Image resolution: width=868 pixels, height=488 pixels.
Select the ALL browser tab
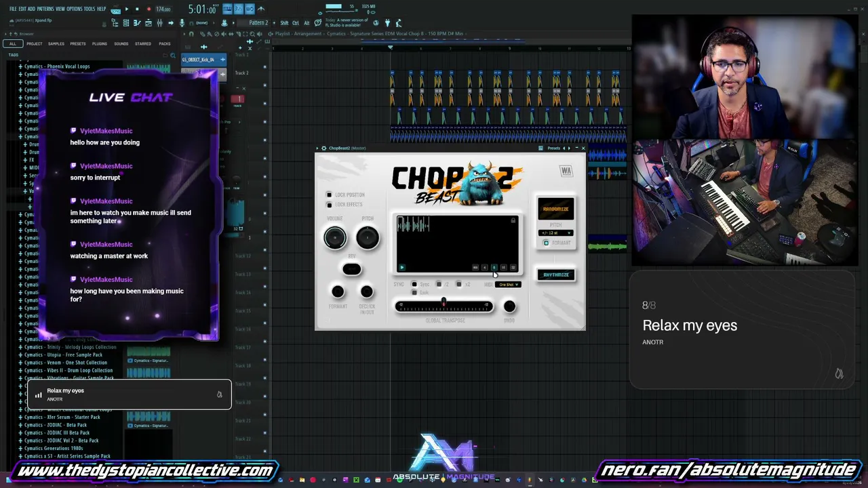tap(13, 44)
